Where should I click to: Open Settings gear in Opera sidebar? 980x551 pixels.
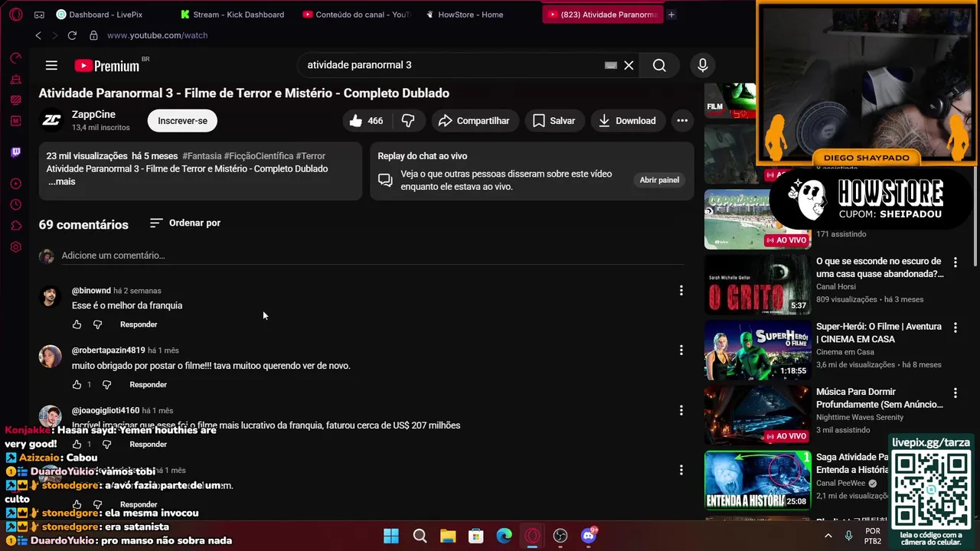click(15, 247)
